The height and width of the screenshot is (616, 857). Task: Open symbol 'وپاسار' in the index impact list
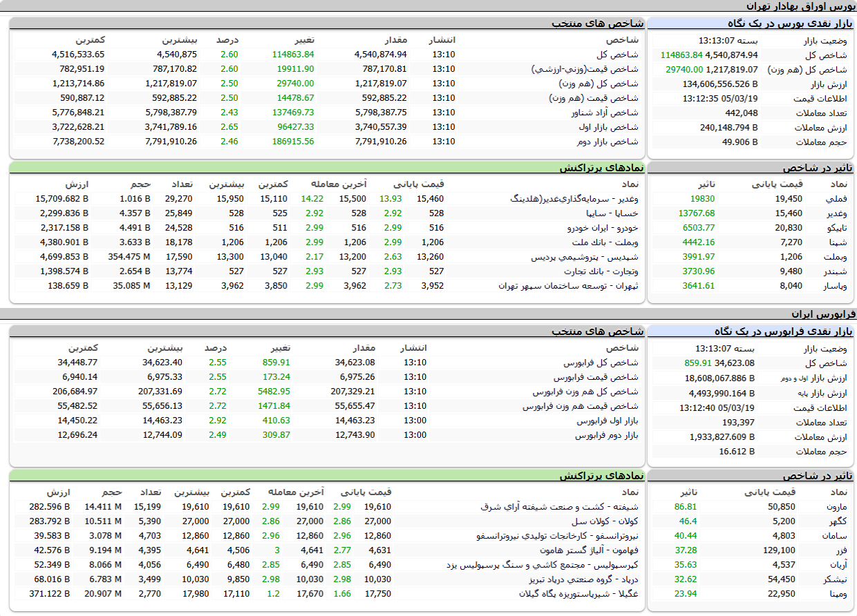(835, 286)
